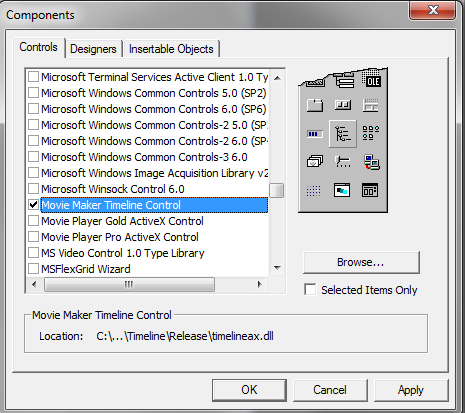
Task: Click the ProgressBar icon with blue blocks
Action: point(315,134)
